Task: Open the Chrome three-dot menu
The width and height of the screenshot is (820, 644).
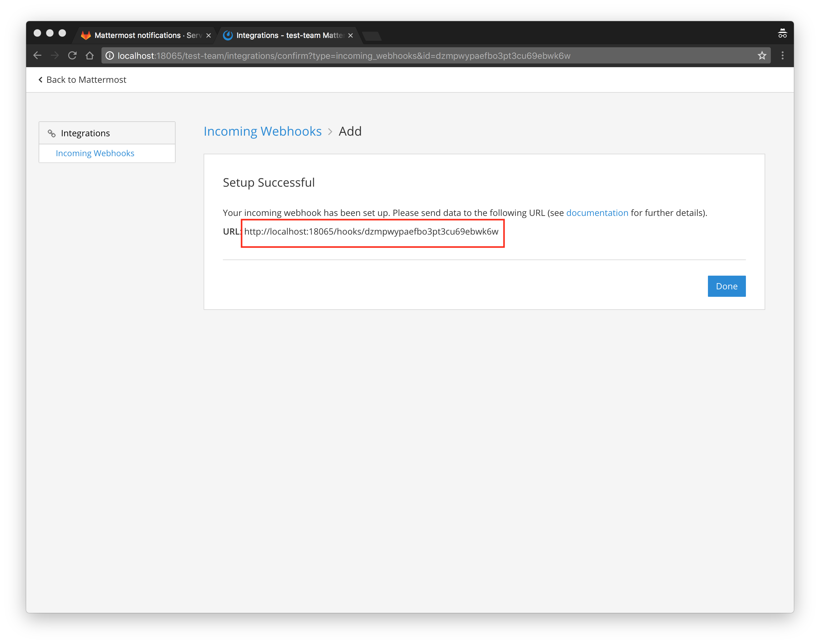Action: click(x=782, y=56)
